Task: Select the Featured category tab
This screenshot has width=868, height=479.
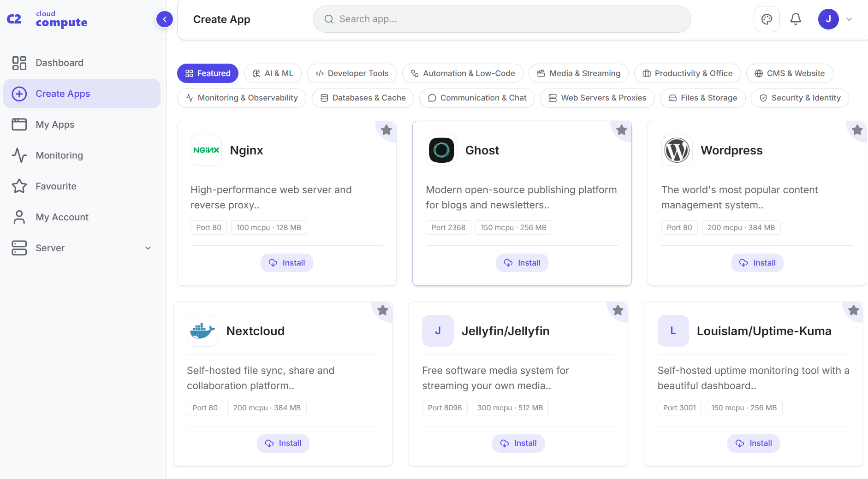Action: [208, 73]
